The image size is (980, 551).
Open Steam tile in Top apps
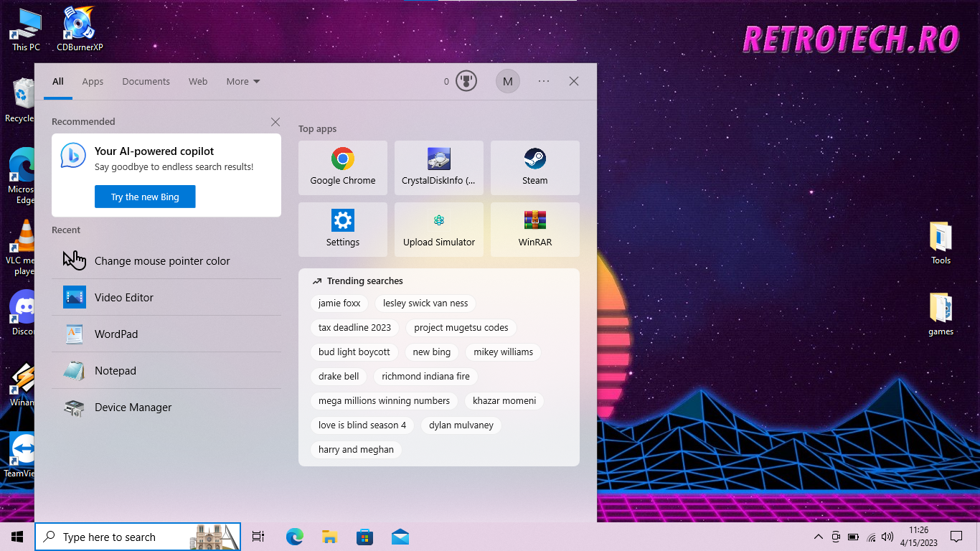pyautogui.click(x=535, y=168)
